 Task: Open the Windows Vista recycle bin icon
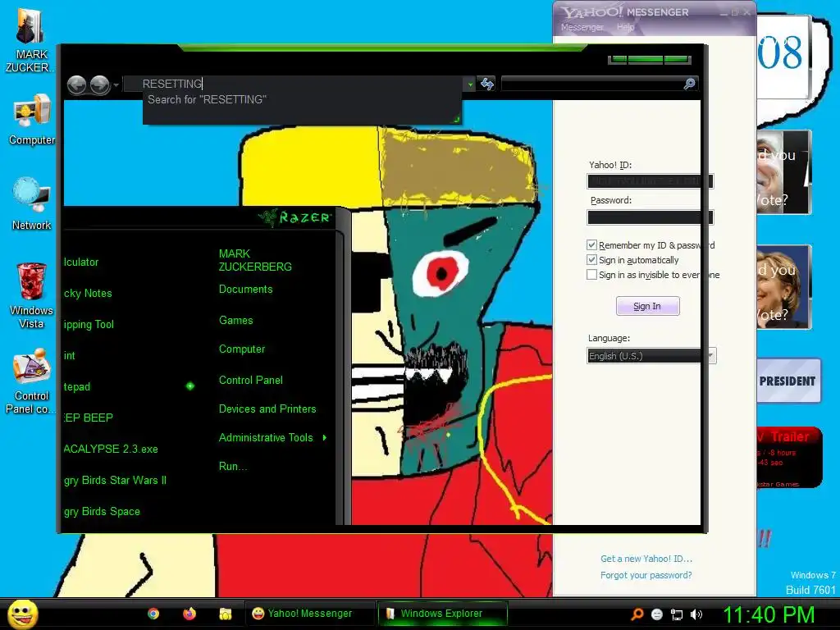32,294
